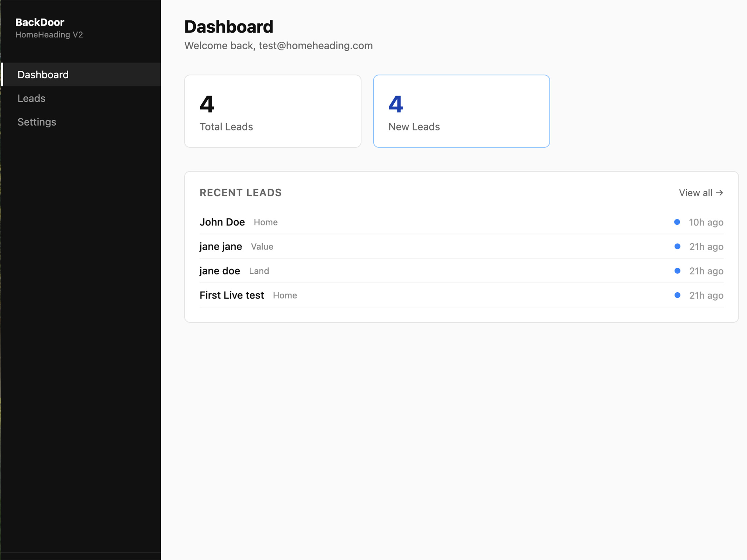Open the jane doe Land lead
747x560 pixels.
[x=219, y=271]
